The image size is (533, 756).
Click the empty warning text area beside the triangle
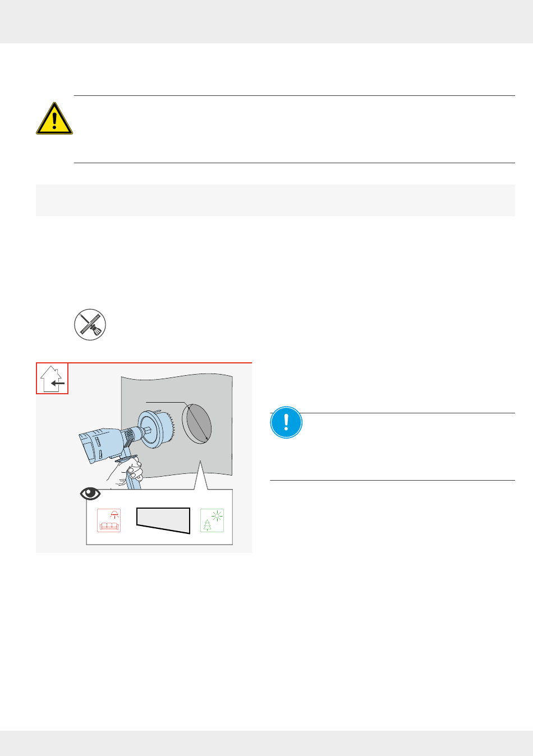(295, 130)
